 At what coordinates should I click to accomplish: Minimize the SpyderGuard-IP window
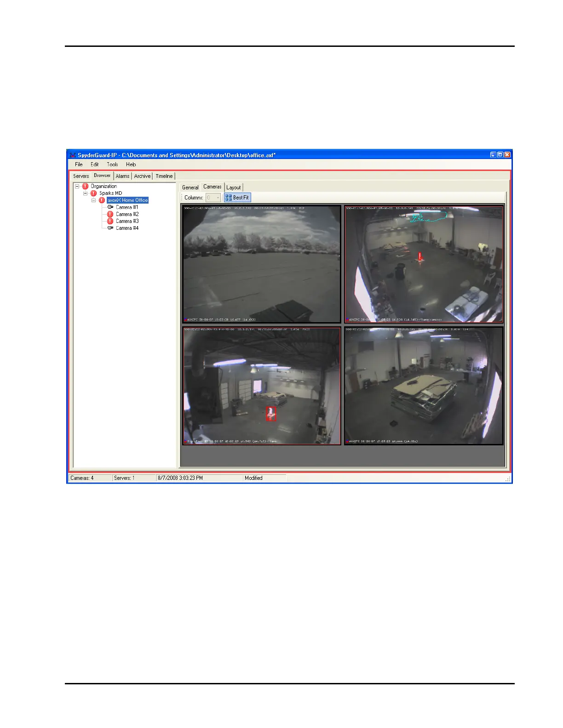point(493,155)
